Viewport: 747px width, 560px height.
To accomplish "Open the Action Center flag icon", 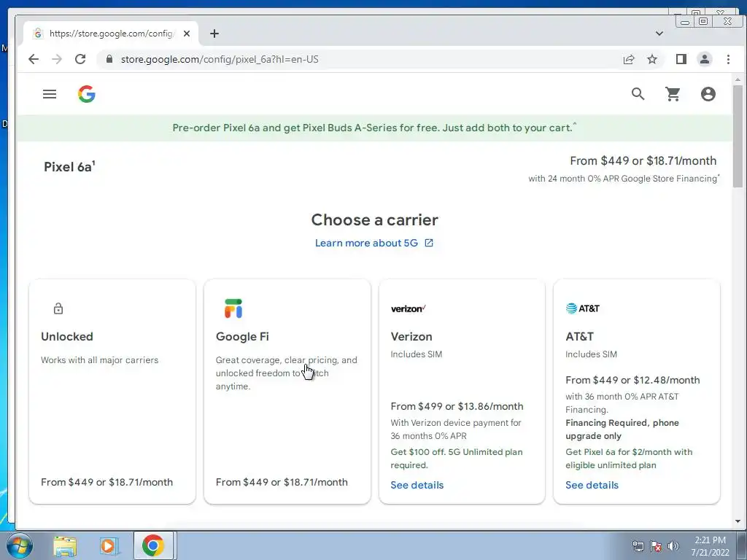I will pos(656,546).
